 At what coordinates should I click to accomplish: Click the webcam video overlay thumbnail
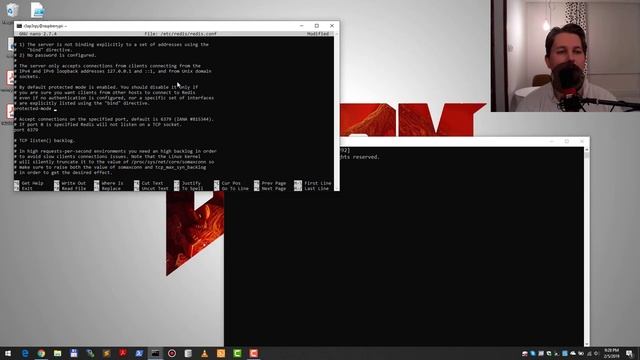[x=565, y=56]
